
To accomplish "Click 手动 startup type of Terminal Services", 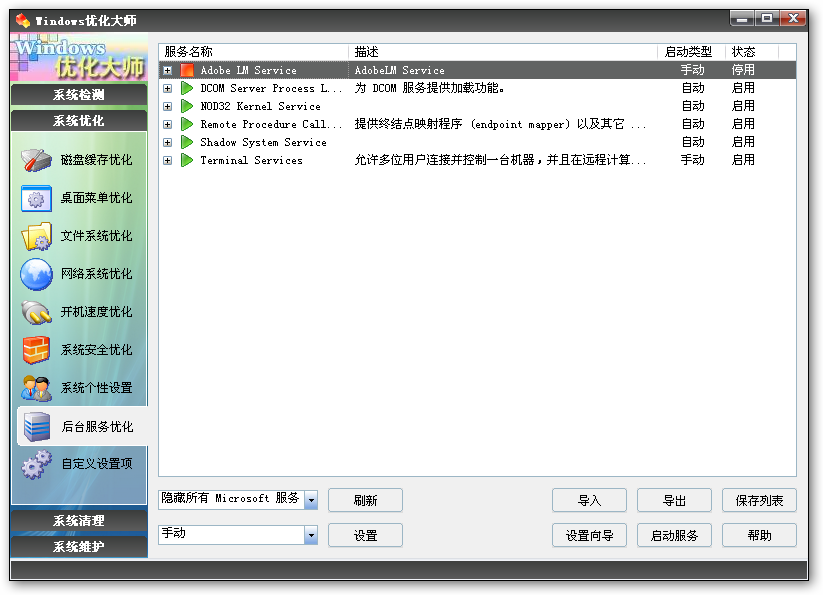I will pyautogui.click(x=692, y=160).
